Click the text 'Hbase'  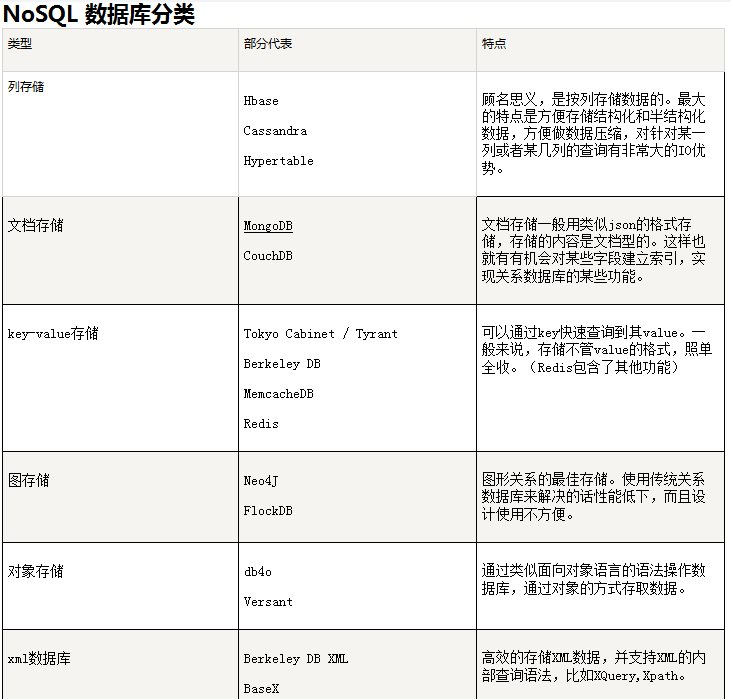tap(261, 101)
